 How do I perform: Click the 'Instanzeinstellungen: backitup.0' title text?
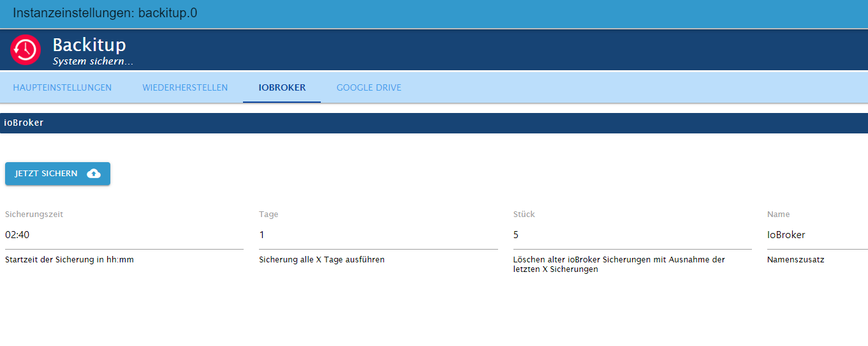(105, 13)
